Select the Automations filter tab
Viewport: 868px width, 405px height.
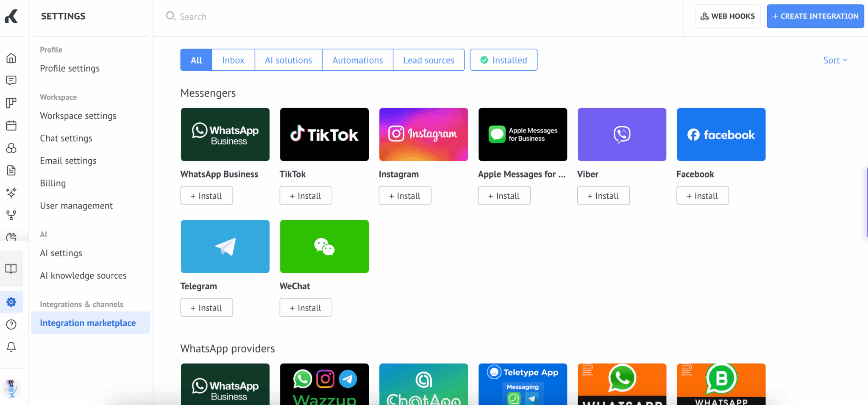[x=358, y=60]
